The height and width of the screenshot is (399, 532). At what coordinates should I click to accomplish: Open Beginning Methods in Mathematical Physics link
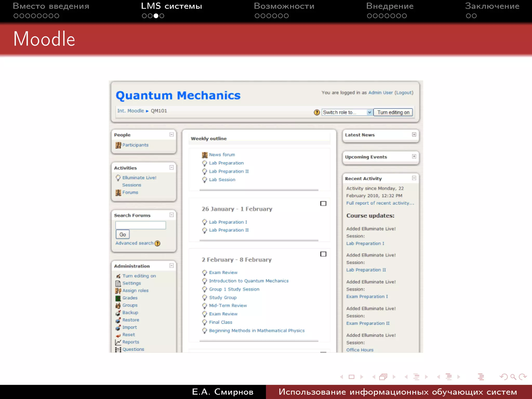(257, 331)
